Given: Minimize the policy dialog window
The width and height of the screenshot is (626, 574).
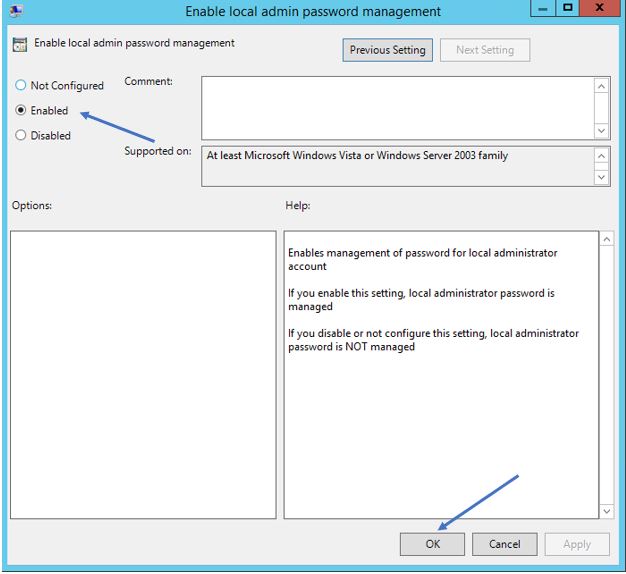Looking at the screenshot, I should (x=543, y=8).
